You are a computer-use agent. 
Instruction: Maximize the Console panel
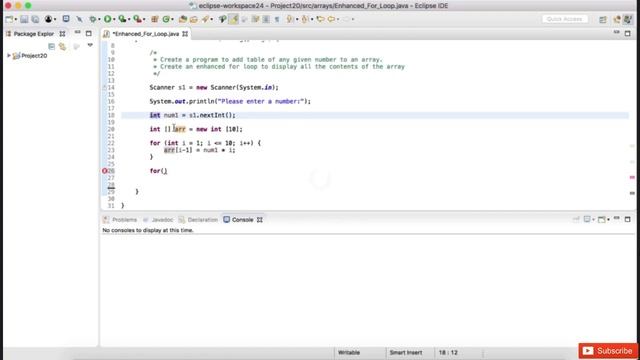(x=628, y=220)
